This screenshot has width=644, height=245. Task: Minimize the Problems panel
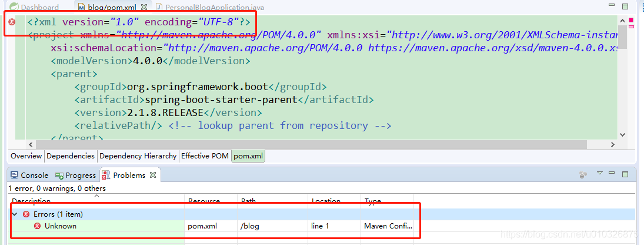[x=612, y=173]
